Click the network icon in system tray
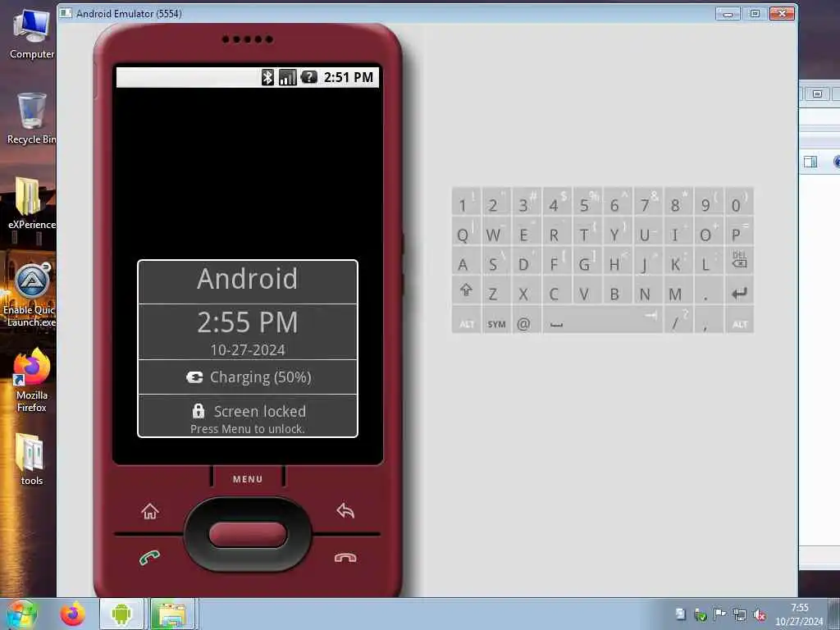The height and width of the screenshot is (630, 840). click(x=740, y=615)
